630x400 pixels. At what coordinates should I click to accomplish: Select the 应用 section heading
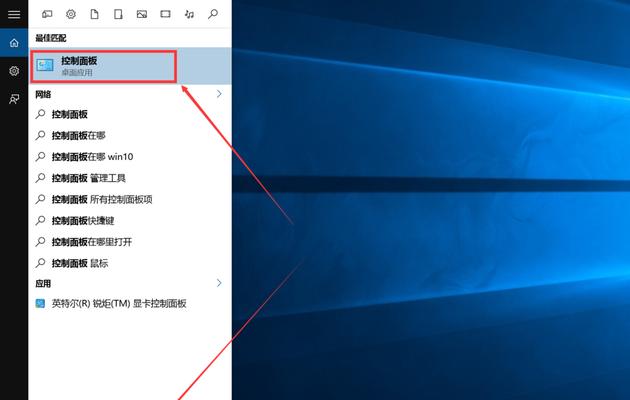pos(43,284)
